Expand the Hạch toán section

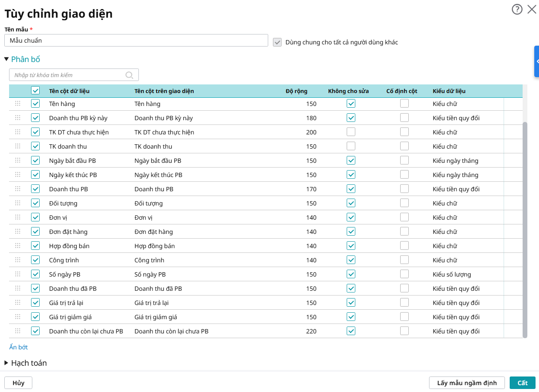tap(6, 363)
